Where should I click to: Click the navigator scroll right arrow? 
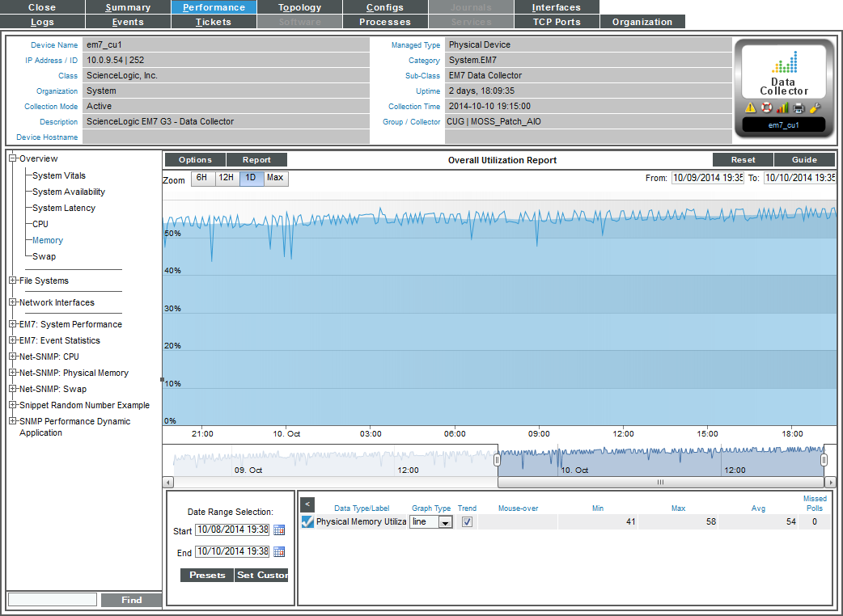[x=831, y=482]
